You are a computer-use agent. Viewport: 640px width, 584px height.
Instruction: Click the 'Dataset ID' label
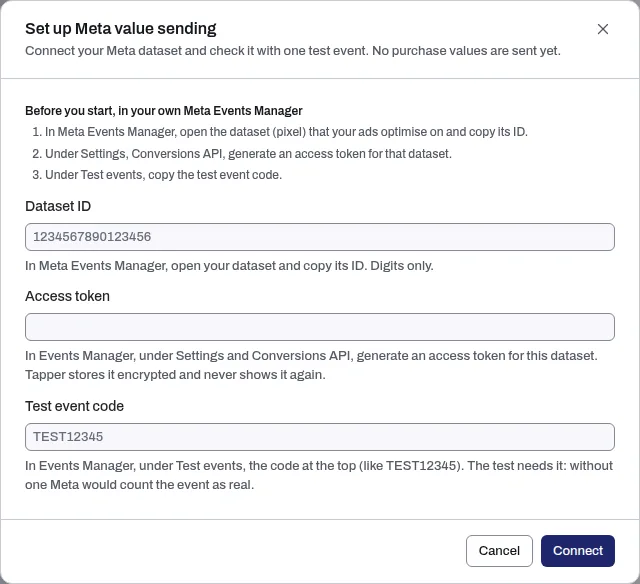pyautogui.click(x=58, y=206)
